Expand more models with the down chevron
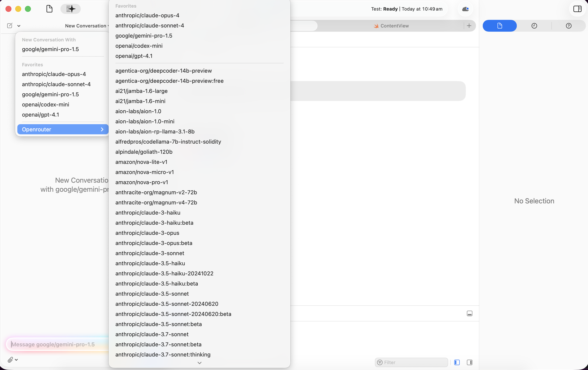Viewport: 588px width, 370px height. pyautogui.click(x=199, y=363)
